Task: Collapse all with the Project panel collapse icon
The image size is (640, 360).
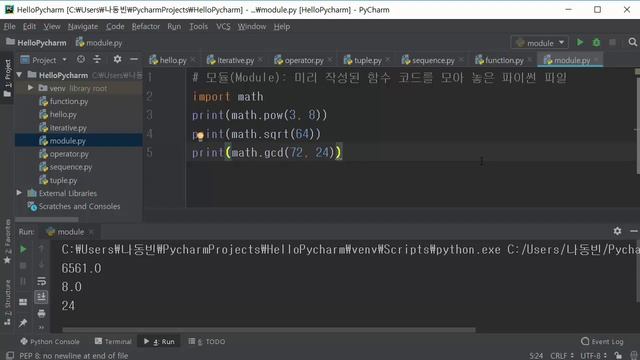Action: pyautogui.click(x=97, y=60)
